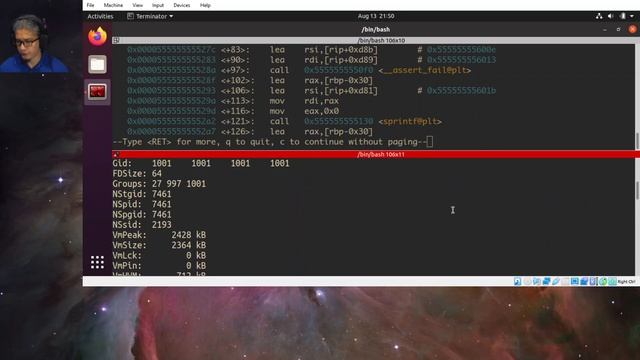Click the red pane title /bin/bash 106x11

(381, 154)
